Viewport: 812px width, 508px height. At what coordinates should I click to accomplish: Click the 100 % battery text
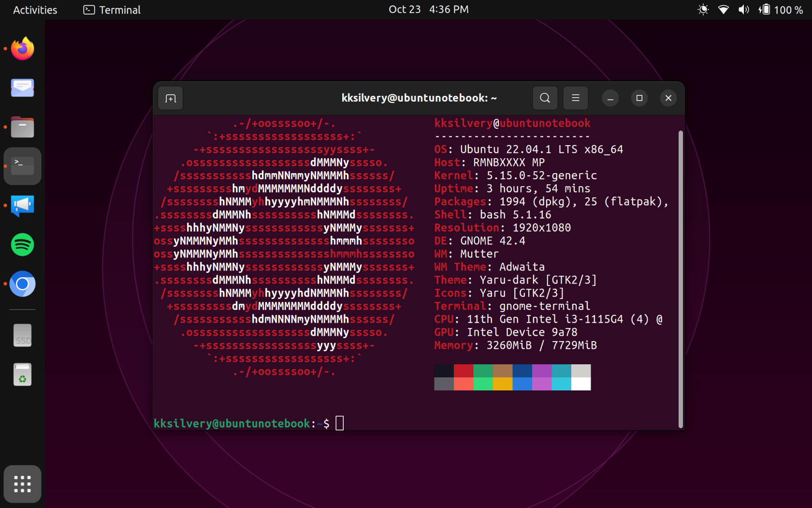point(788,10)
